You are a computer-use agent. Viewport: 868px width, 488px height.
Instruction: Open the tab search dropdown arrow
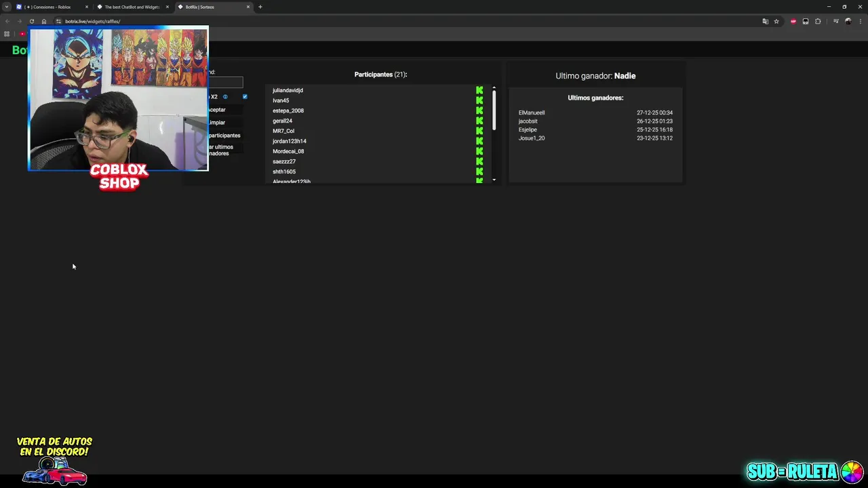pyautogui.click(x=7, y=7)
